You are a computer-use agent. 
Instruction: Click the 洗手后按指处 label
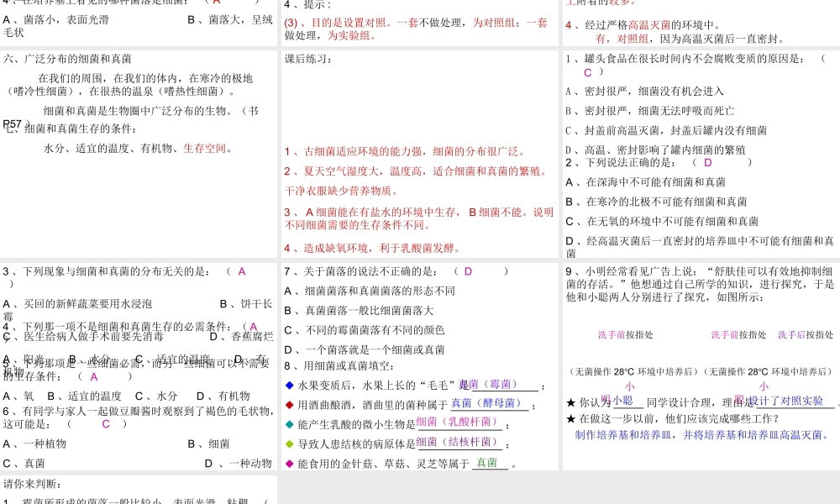tap(805, 334)
